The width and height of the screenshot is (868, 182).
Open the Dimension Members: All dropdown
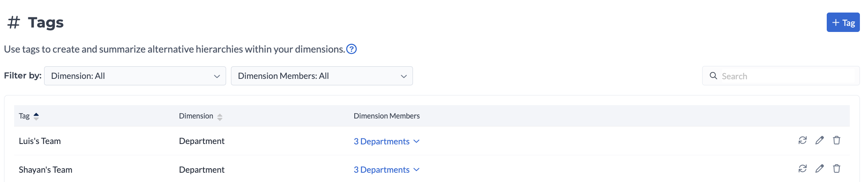pyautogui.click(x=322, y=76)
